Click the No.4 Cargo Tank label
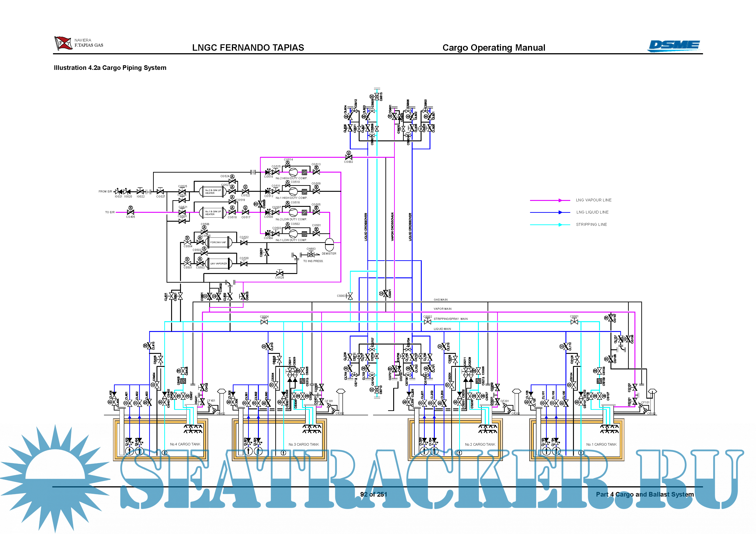The width and height of the screenshot is (756, 534). coord(185,444)
